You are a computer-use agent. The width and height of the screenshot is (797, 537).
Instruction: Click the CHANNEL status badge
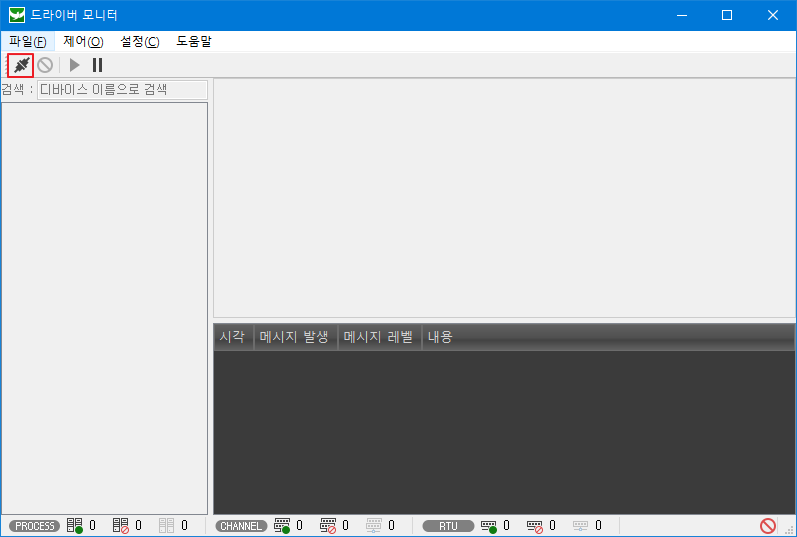pyautogui.click(x=241, y=526)
